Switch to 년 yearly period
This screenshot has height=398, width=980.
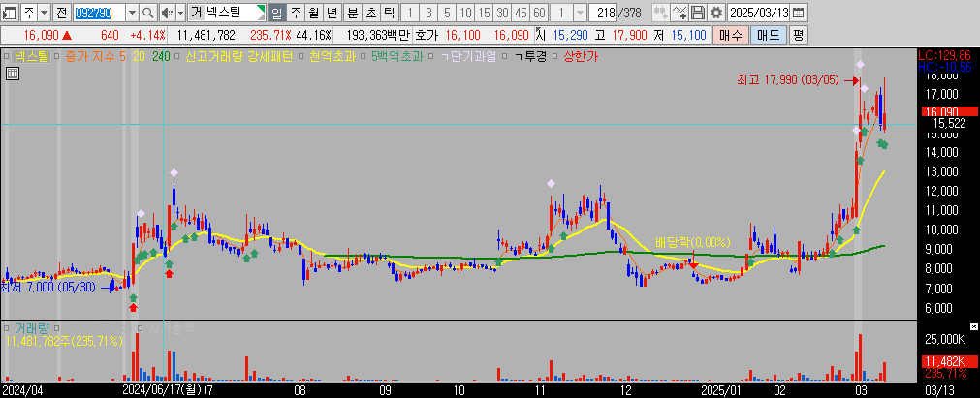point(332,12)
